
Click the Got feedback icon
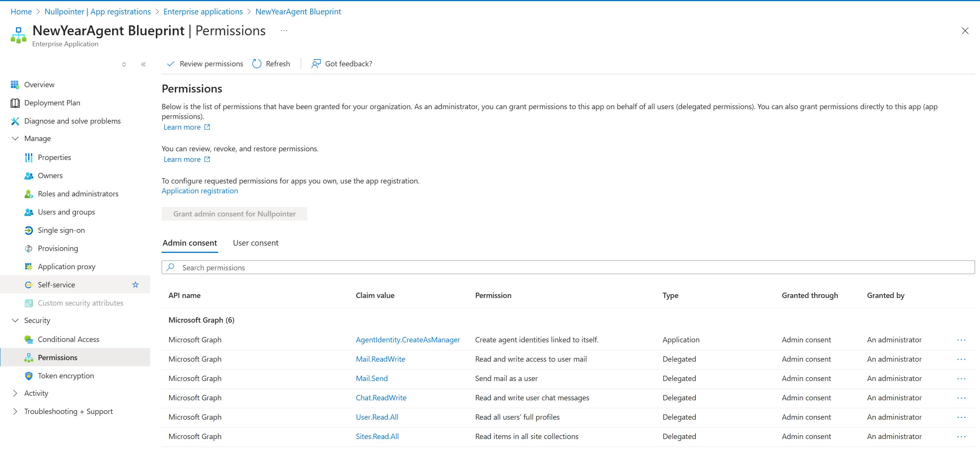[316, 64]
